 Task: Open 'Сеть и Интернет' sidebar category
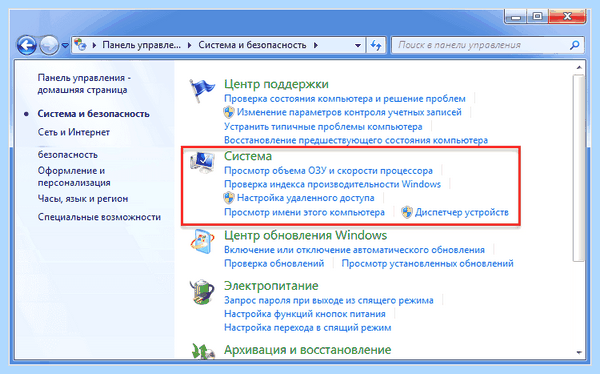(73, 132)
